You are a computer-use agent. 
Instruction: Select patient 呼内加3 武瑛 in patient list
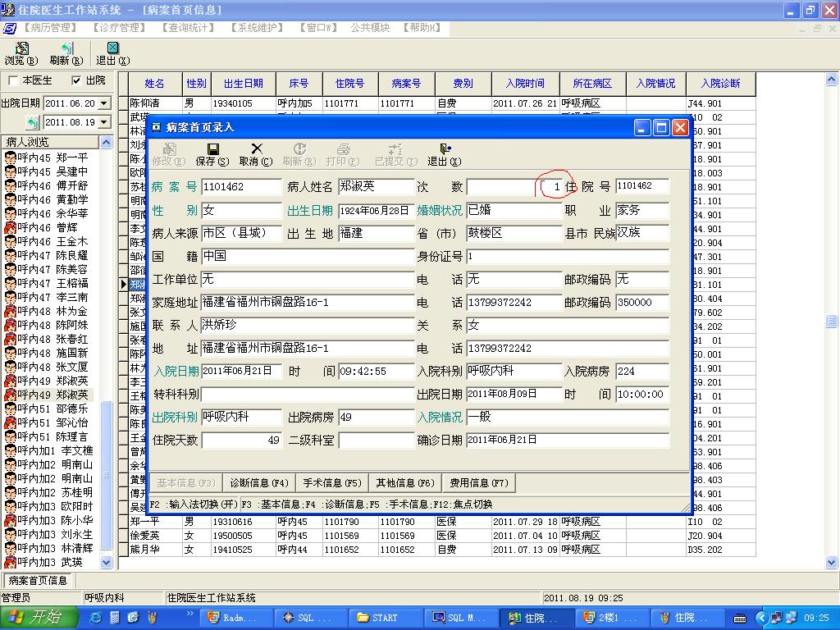click(x=44, y=561)
